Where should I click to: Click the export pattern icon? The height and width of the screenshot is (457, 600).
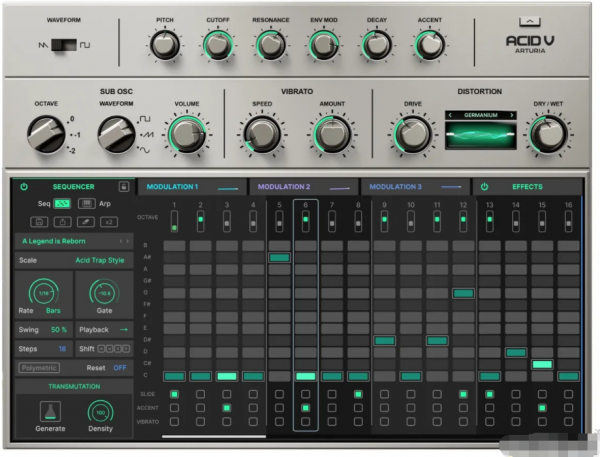[x=62, y=222]
